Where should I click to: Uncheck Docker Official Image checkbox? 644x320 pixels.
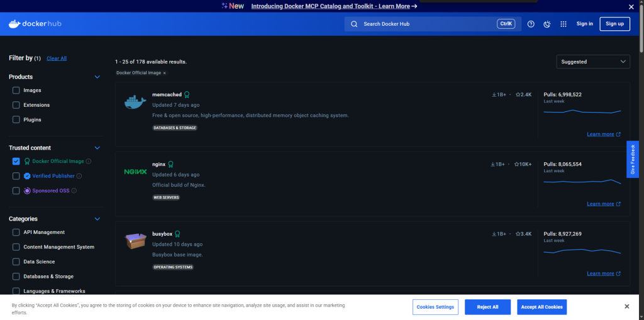pyautogui.click(x=16, y=162)
